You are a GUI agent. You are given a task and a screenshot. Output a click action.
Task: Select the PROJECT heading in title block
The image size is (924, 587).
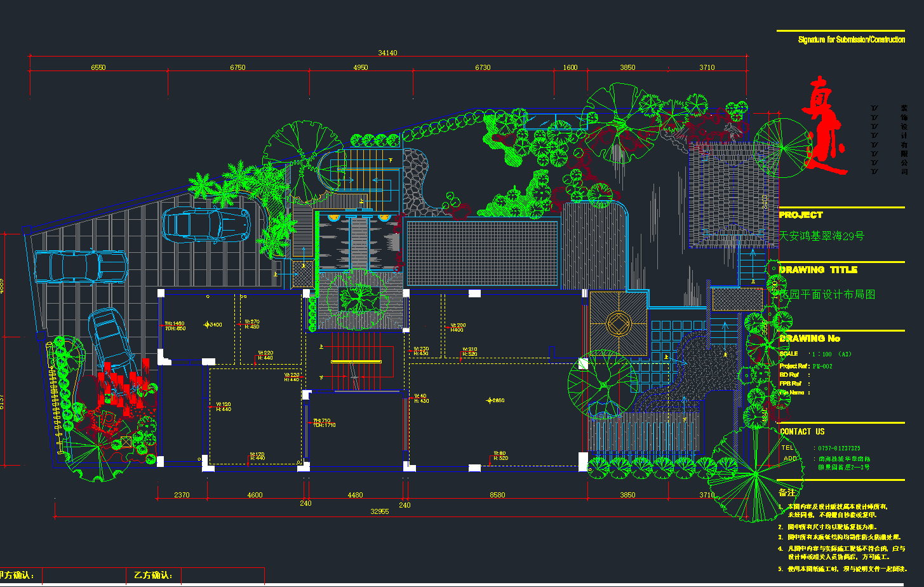801,215
